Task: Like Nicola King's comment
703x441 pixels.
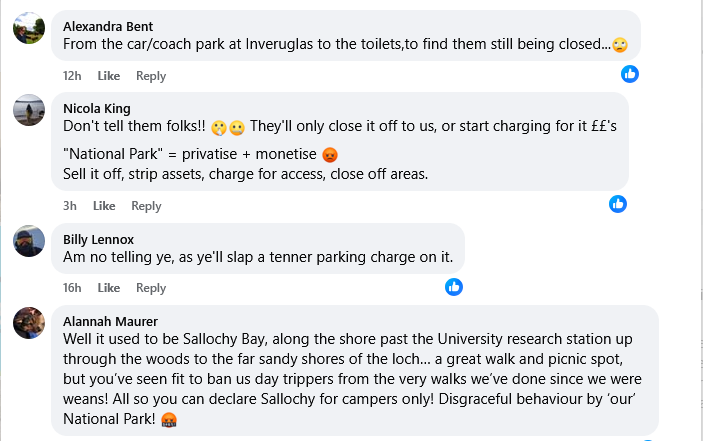Action: point(104,206)
